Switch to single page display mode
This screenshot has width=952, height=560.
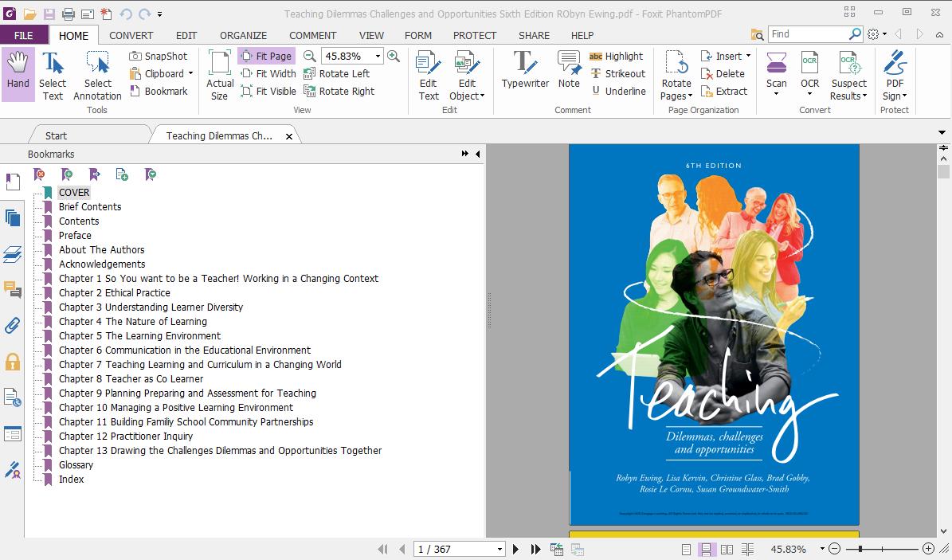pyautogui.click(x=686, y=549)
